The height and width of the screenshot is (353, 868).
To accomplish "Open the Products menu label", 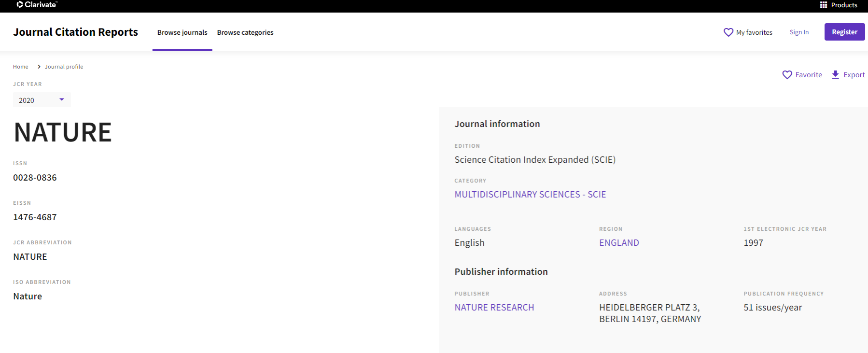I will [x=844, y=5].
